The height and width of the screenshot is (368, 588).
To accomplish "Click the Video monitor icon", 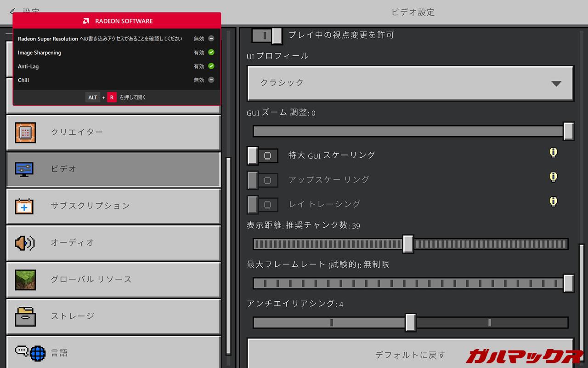I will click(24, 169).
